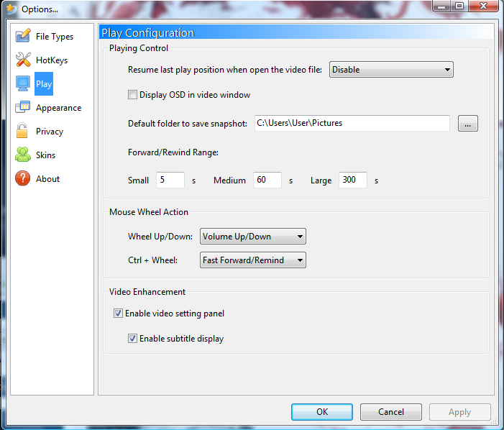Click the Medium range seconds field
504x430 pixels.
click(x=267, y=180)
